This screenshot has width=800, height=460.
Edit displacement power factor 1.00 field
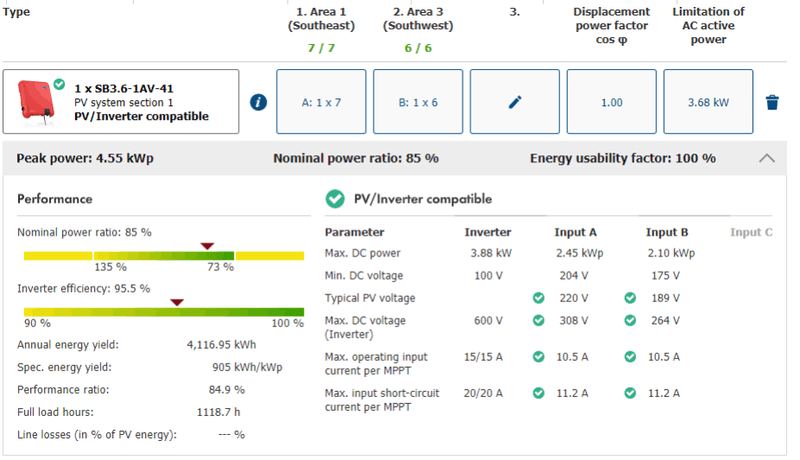[612, 102]
